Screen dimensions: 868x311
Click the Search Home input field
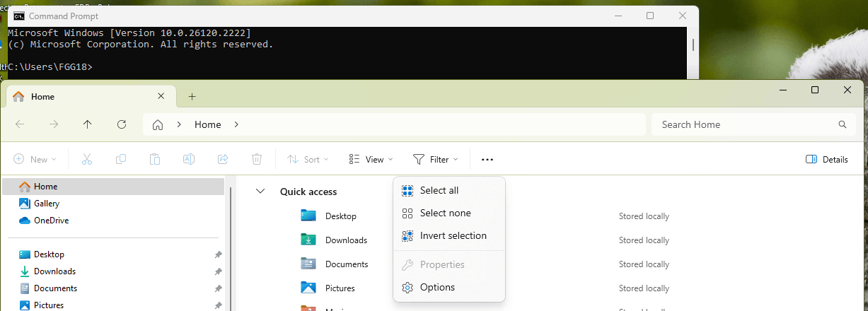point(753,124)
